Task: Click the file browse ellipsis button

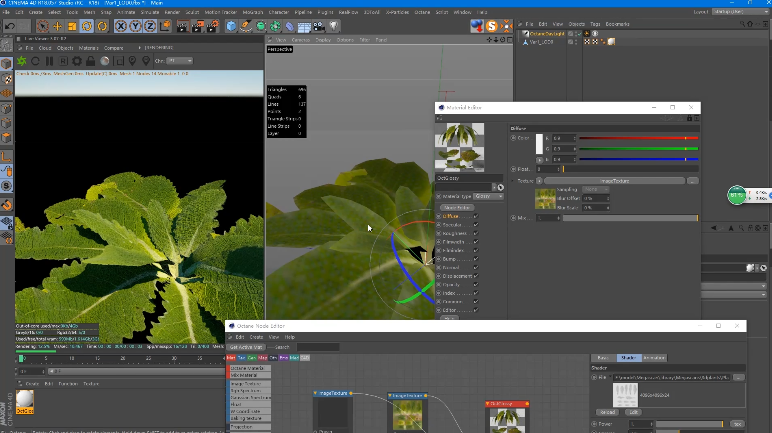Action: pos(738,377)
